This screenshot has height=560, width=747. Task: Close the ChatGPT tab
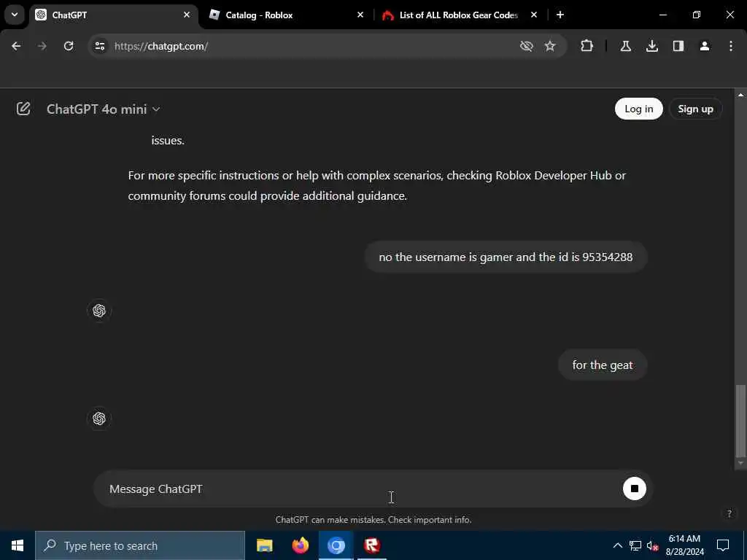(x=187, y=15)
